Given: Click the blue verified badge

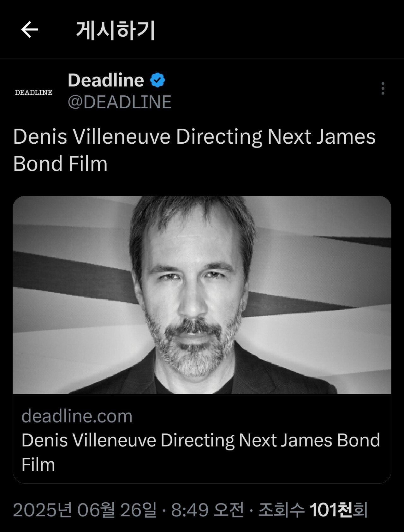Looking at the screenshot, I should coord(157,80).
